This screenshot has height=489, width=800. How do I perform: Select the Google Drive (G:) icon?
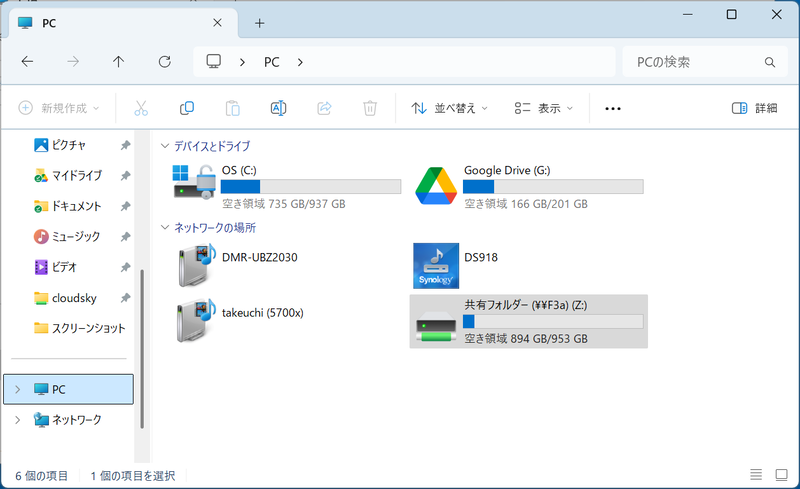[x=436, y=186]
